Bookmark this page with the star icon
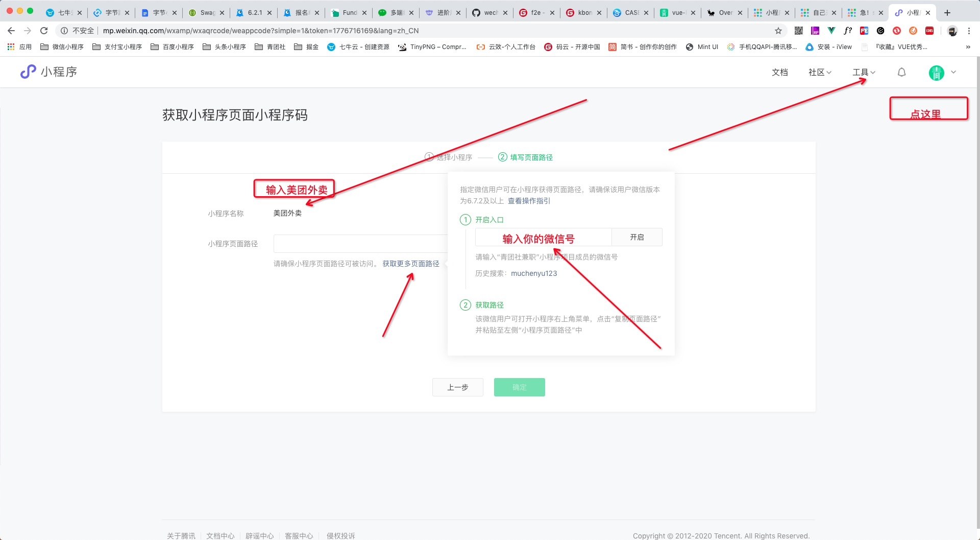The width and height of the screenshot is (980, 540). [778, 31]
